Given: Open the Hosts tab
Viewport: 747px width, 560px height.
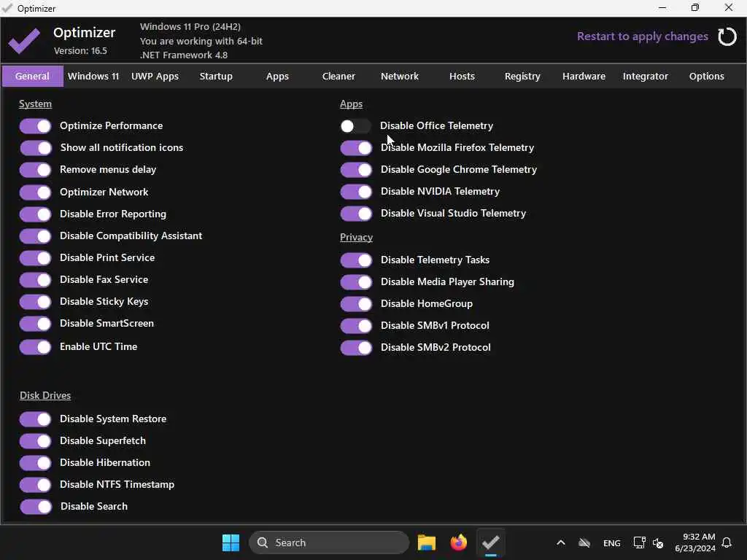Looking at the screenshot, I should pyautogui.click(x=462, y=76).
